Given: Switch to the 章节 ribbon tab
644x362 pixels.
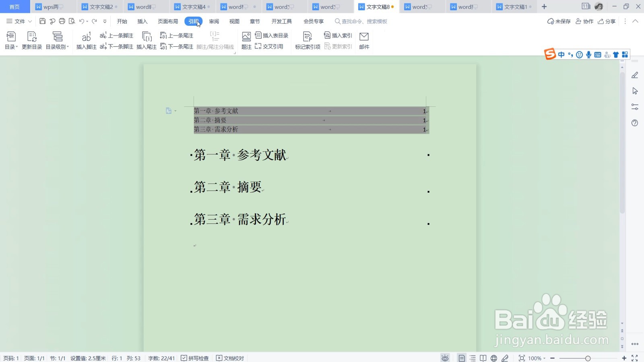Looking at the screenshot, I should tap(255, 21).
